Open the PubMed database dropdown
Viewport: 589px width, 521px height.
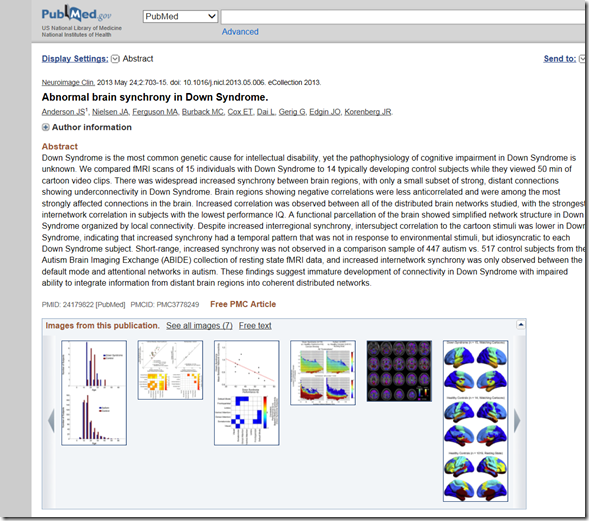click(180, 17)
